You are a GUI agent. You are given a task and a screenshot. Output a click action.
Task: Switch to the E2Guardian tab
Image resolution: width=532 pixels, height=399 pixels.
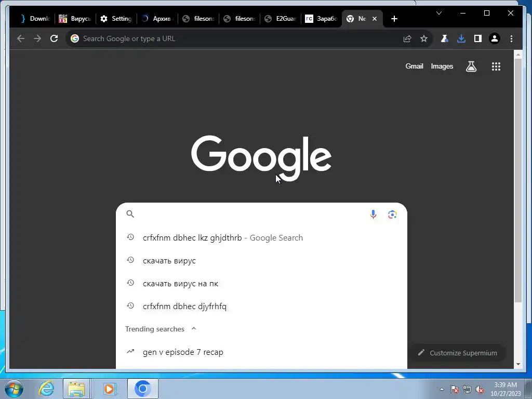click(280, 19)
